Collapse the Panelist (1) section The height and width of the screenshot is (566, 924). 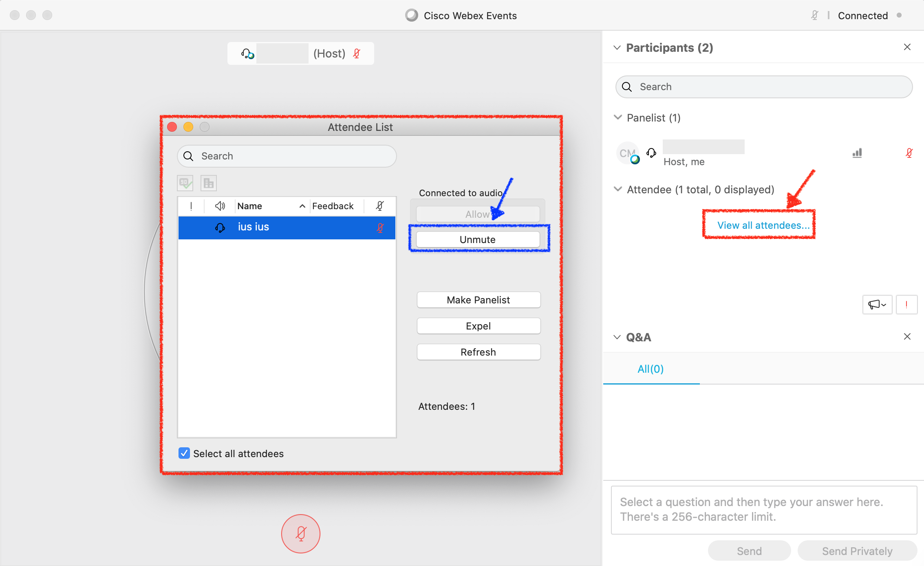[618, 117]
